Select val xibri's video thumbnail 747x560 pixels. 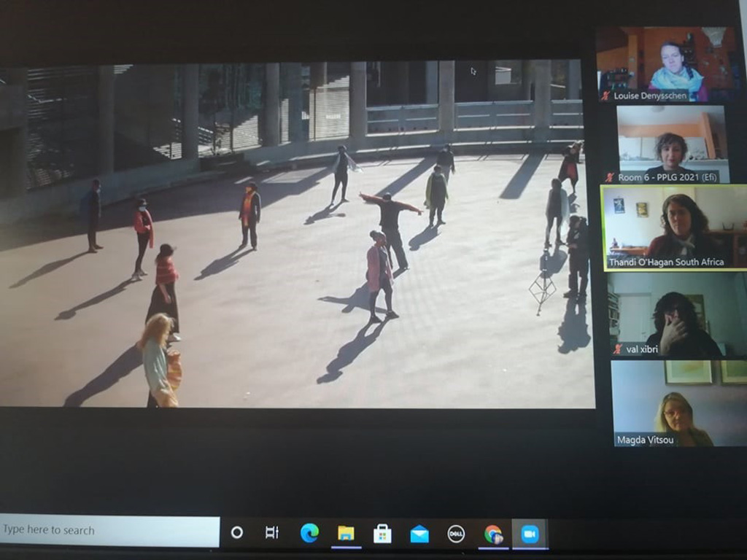click(x=677, y=315)
